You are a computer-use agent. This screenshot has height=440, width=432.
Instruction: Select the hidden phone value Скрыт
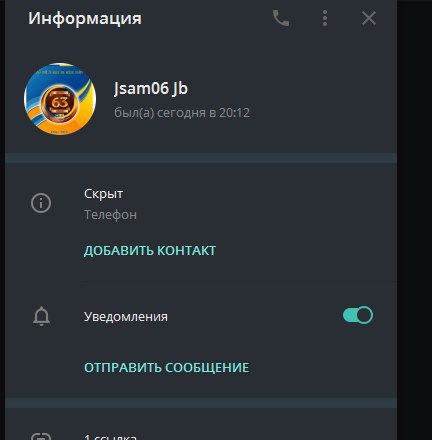pos(103,194)
